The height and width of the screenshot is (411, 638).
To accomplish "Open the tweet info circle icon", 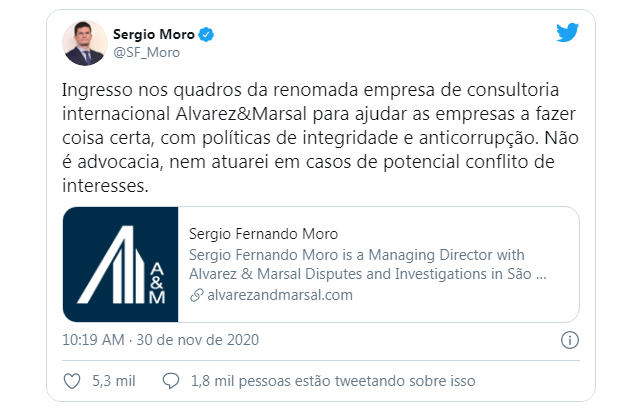I will point(568,339).
